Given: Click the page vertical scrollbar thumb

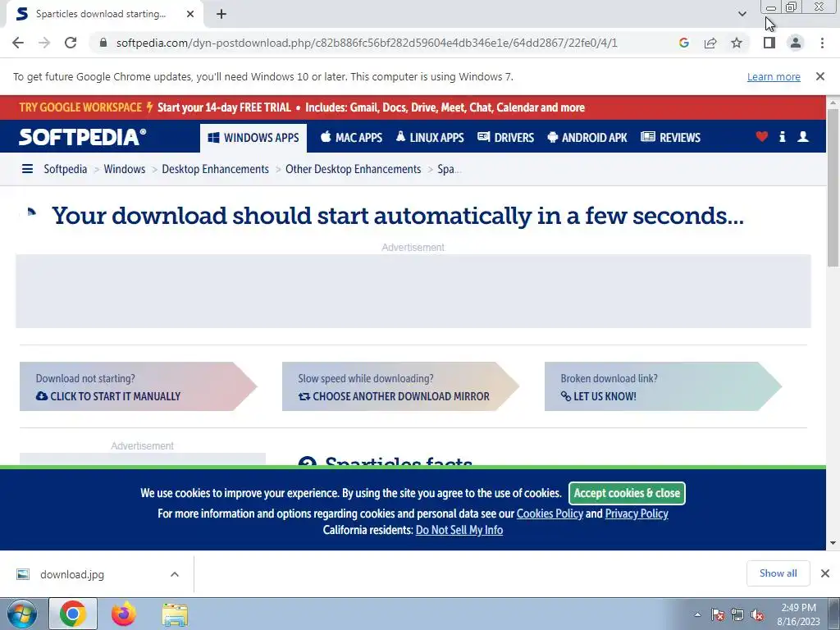Looking at the screenshot, I should (x=833, y=188).
